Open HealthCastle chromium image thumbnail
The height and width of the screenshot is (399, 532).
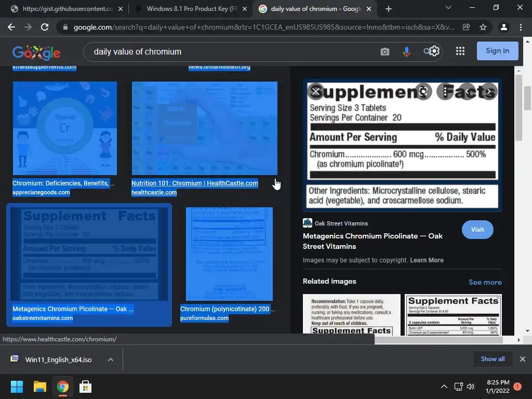tap(205, 128)
